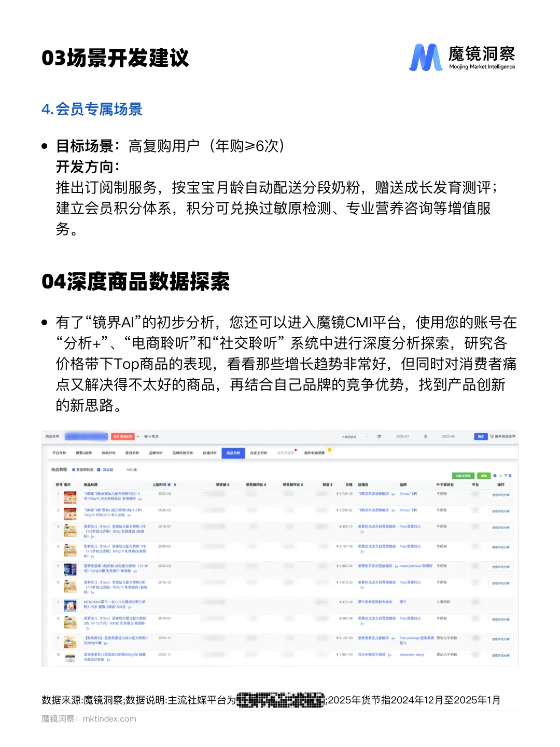560x747 pixels.
Task: Open 蒙牛优梦星奶粉专卖店 store link
Action: [x=375, y=602]
